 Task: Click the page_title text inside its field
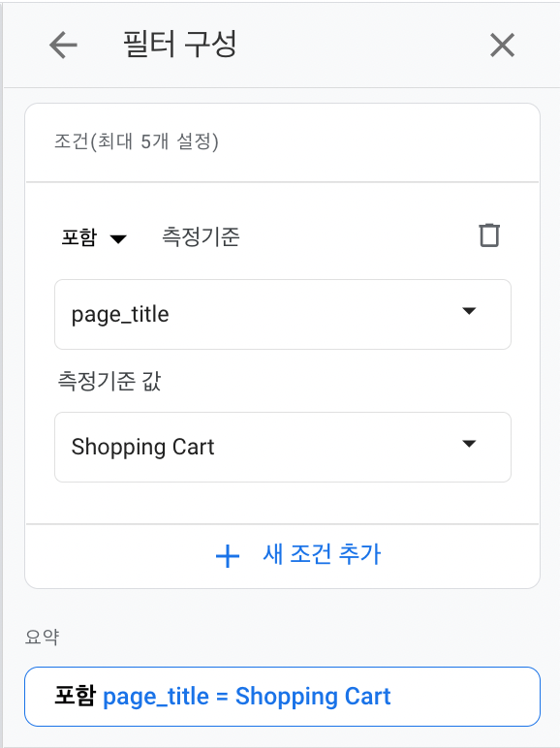tap(120, 315)
